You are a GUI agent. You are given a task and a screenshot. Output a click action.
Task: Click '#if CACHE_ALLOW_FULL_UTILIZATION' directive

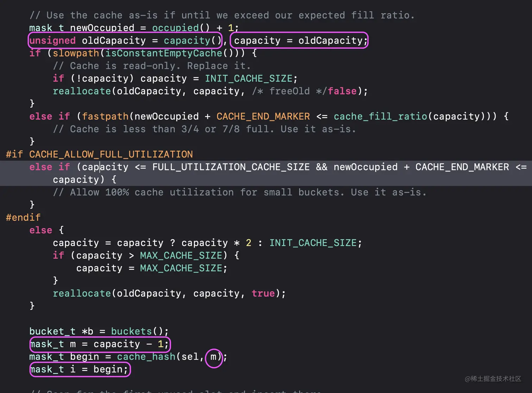click(x=100, y=154)
